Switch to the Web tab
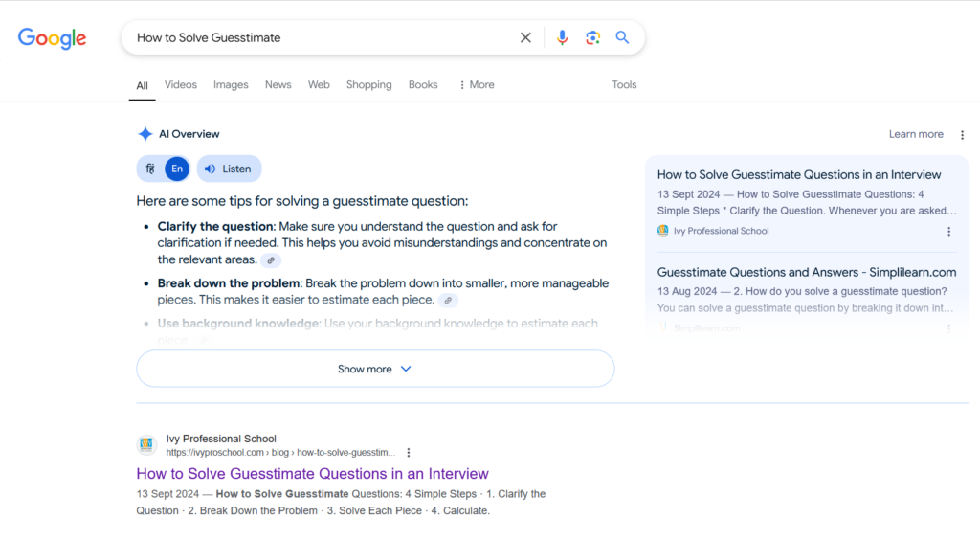 pos(319,84)
